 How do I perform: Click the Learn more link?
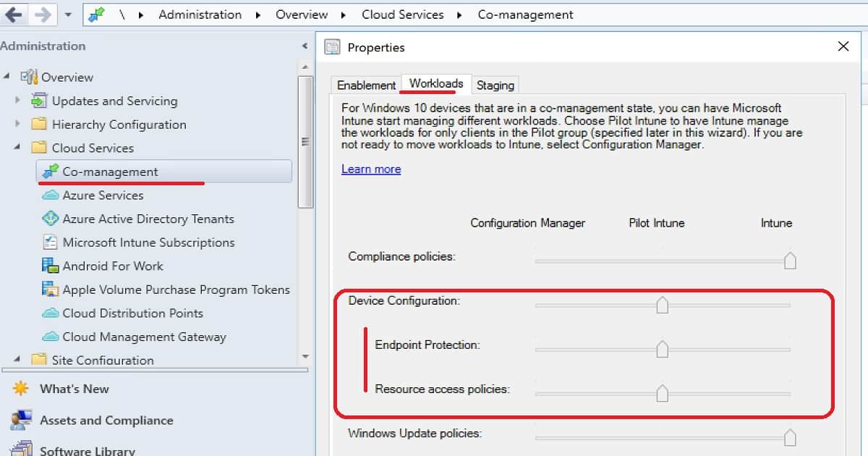click(371, 169)
